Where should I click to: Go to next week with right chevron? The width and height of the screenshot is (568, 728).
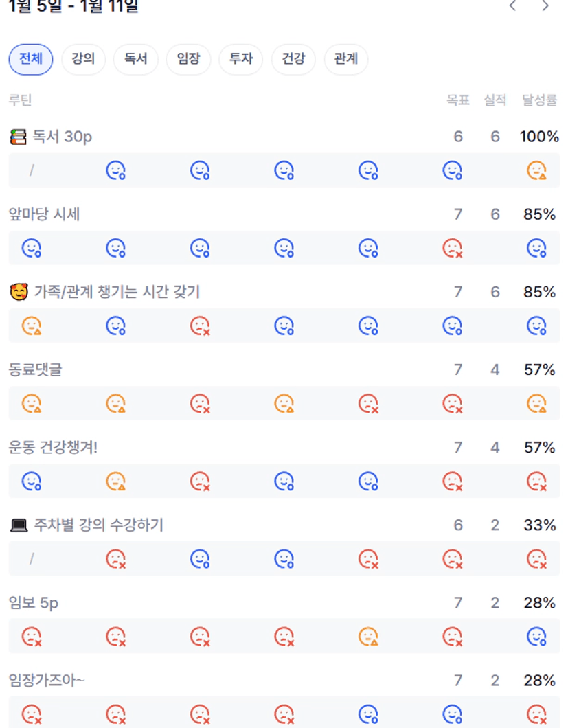click(545, 6)
